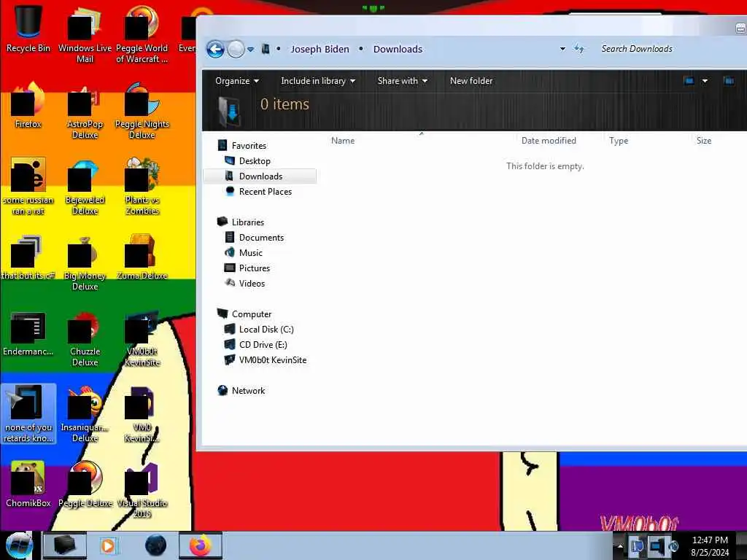Select Libraries in navigation pane
Viewport: 747px width, 560px height.
point(241,222)
